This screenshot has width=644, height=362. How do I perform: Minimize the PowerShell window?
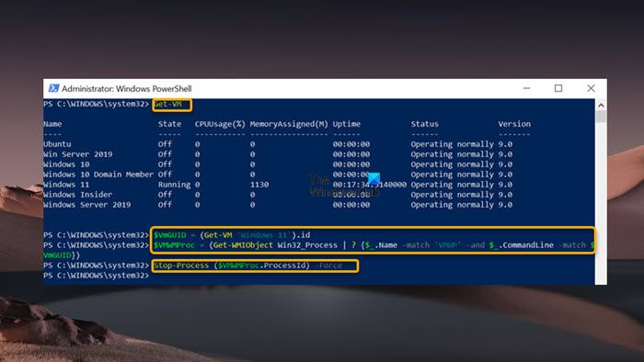[526, 88]
